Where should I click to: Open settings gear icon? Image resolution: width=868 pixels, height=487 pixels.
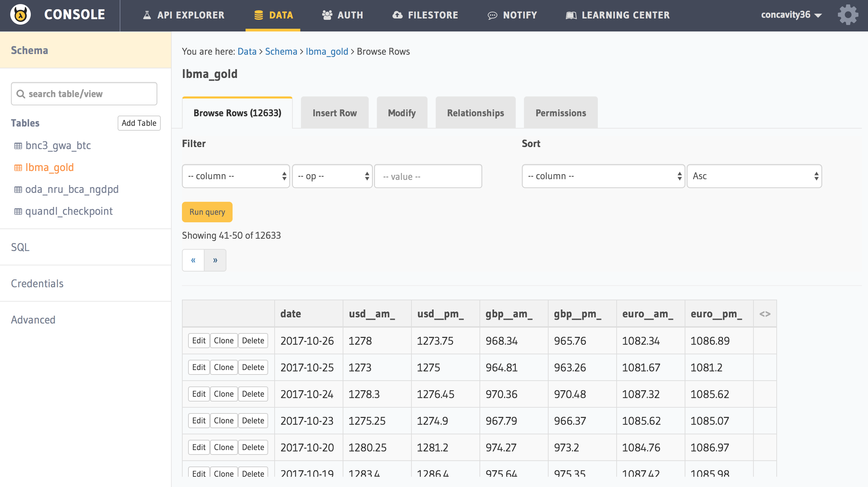pyautogui.click(x=847, y=15)
